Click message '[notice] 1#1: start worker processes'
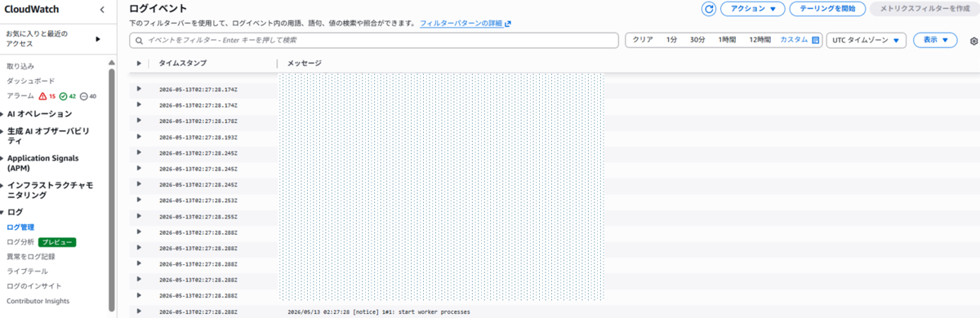This screenshot has width=980, height=318. coord(411,311)
